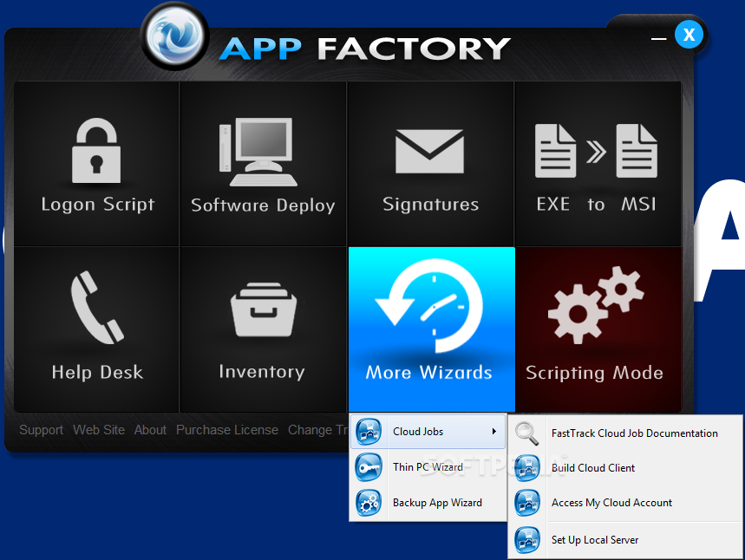Choose Backup App Wizard from the menu
This screenshot has height=560, width=745.
(x=428, y=503)
